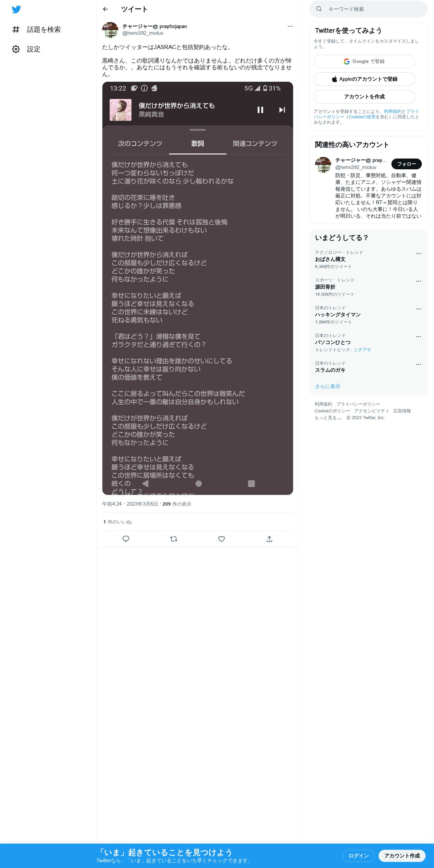Click アカウントを作成 button in signup panel
Screen dimensions: 434x868
pyautogui.click(x=364, y=97)
